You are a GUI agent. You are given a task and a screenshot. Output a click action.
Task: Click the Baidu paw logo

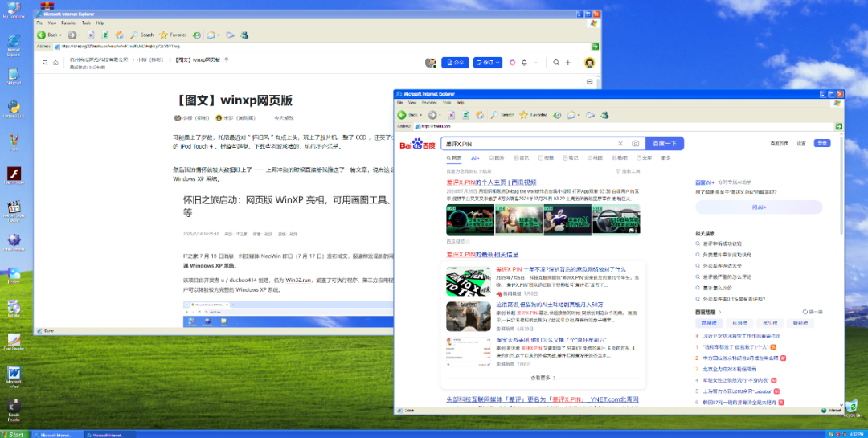[x=417, y=144]
